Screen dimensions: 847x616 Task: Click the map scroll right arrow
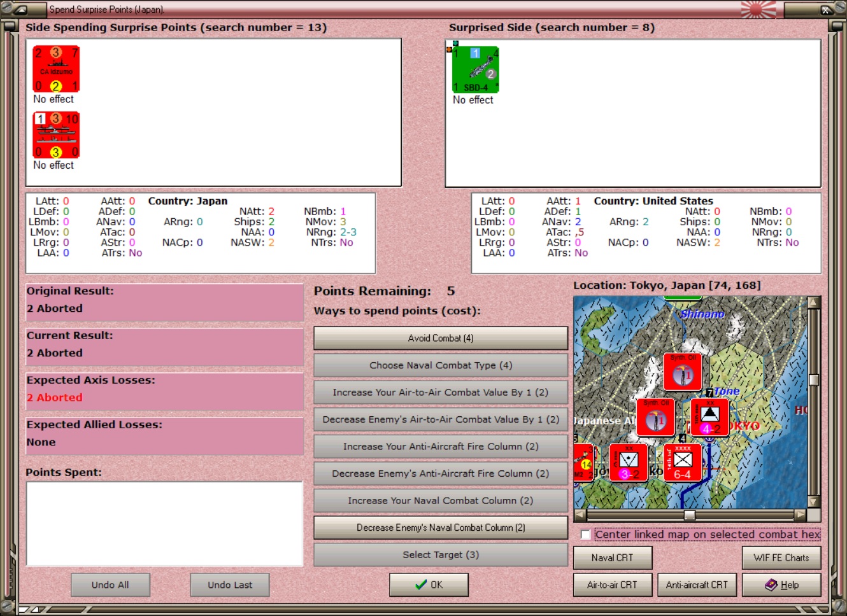(801, 514)
